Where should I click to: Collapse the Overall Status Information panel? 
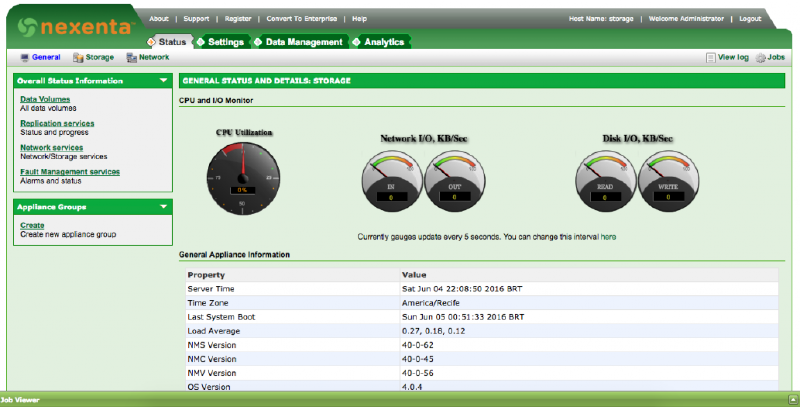(163, 81)
